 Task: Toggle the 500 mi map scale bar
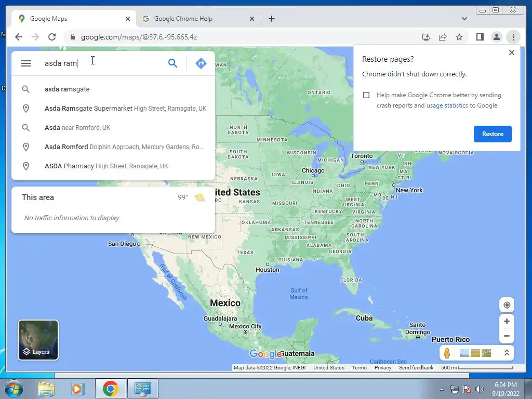(477, 368)
